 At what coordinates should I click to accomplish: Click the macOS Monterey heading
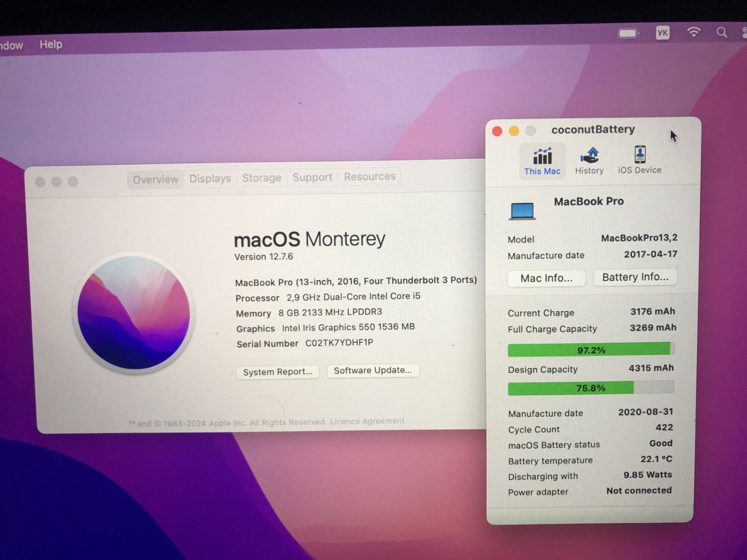[309, 239]
